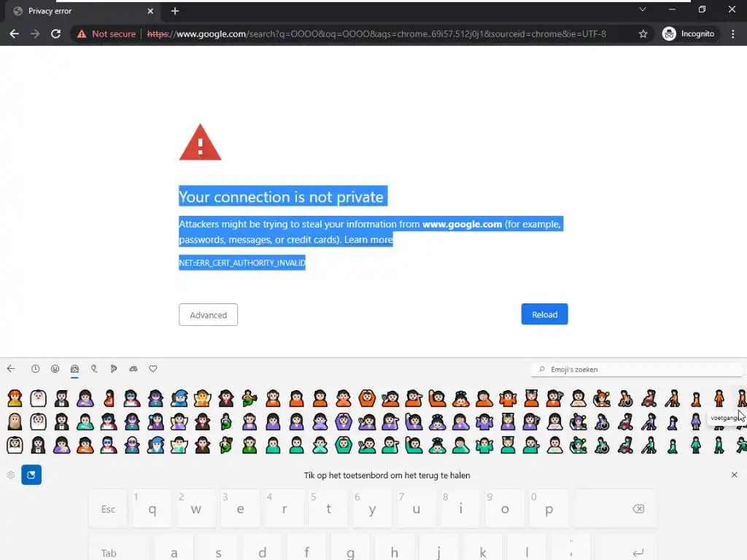Insert the vampire emoji in top row
Viewport: 747px width, 560px height.
(x=226, y=398)
